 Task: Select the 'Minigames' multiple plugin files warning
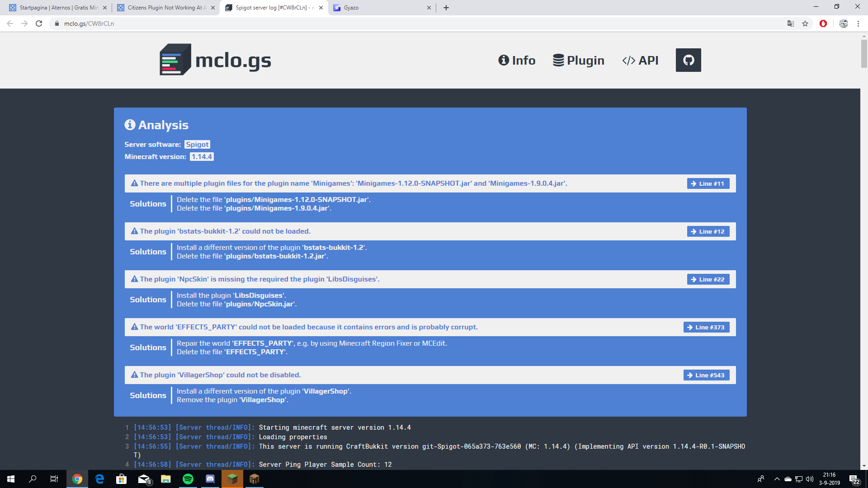tap(430, 183)
